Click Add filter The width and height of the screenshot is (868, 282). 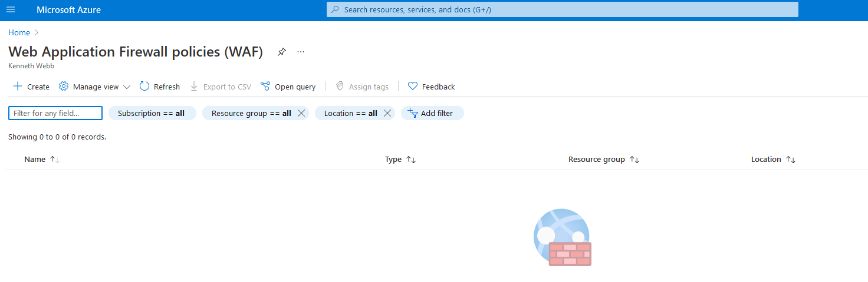432,113
